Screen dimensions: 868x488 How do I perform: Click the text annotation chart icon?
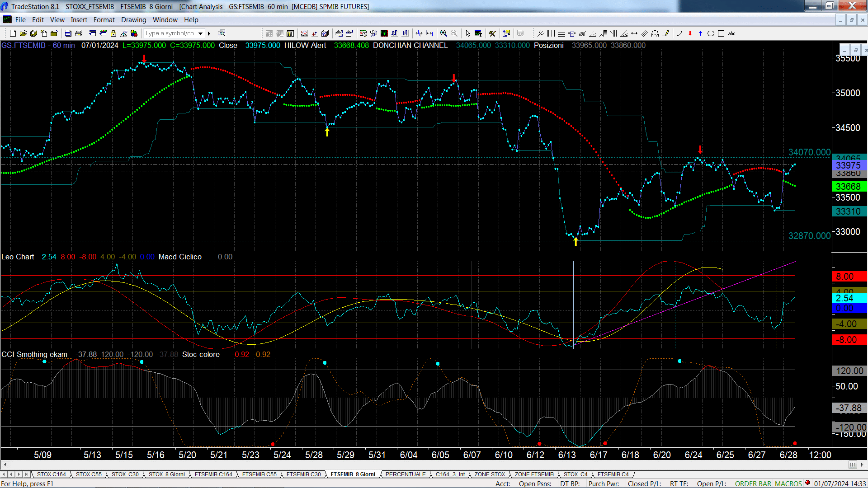[478, 33]
